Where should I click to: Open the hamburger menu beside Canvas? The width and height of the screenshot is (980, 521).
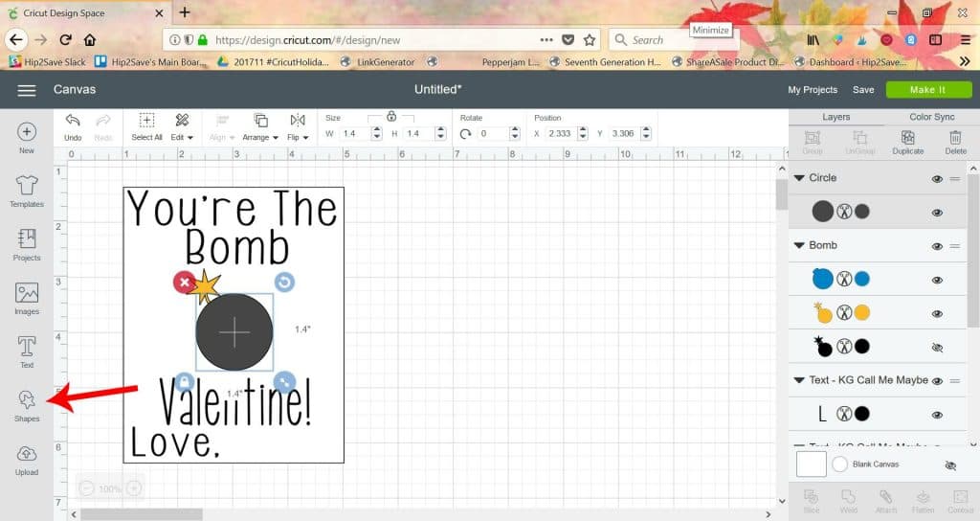[x=26, y=90]
